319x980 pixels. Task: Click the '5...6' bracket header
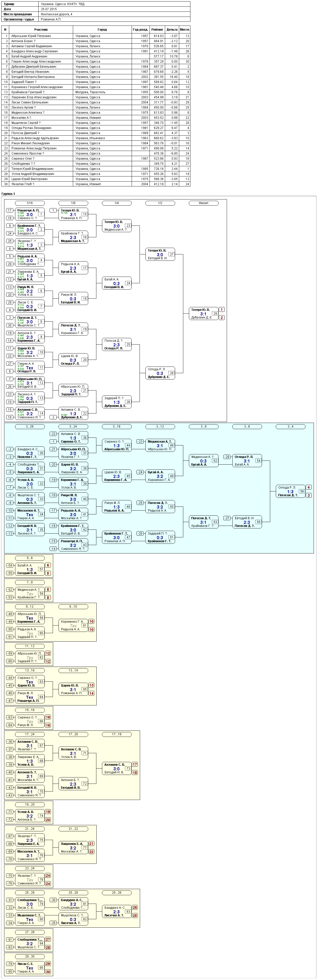[x=30, y=558]
